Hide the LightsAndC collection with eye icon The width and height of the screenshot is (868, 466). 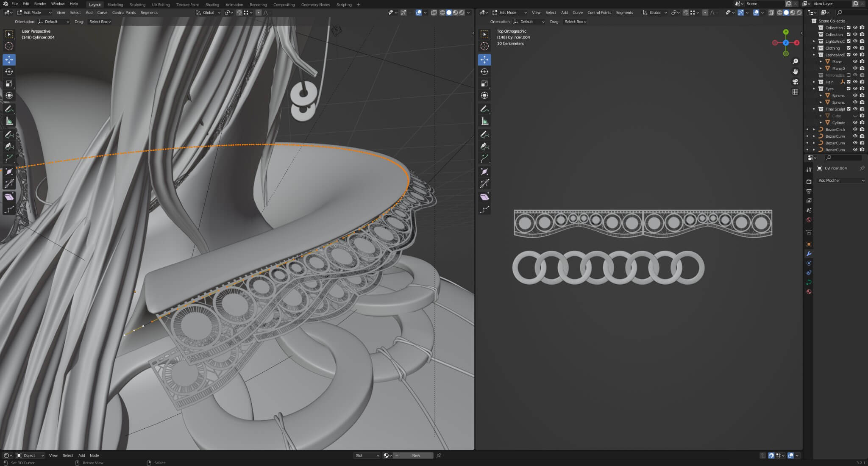pyautogui.click(x=855, y=41)
